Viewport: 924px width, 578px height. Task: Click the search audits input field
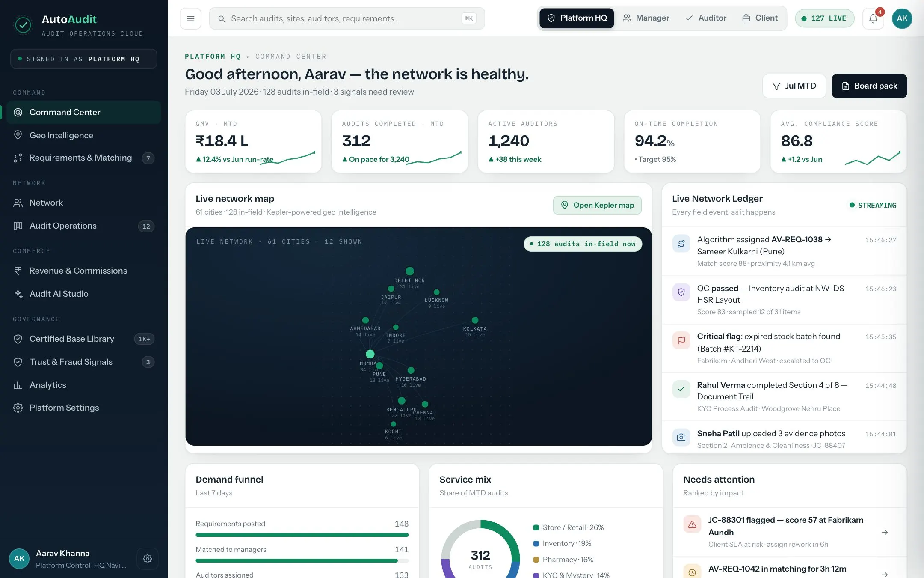click(347, 18)
